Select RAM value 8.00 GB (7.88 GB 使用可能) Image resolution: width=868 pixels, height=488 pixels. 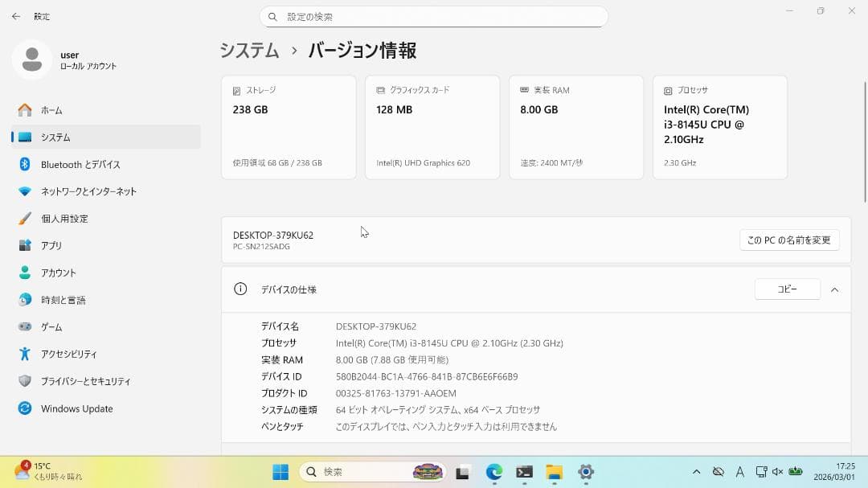[392, 360]
